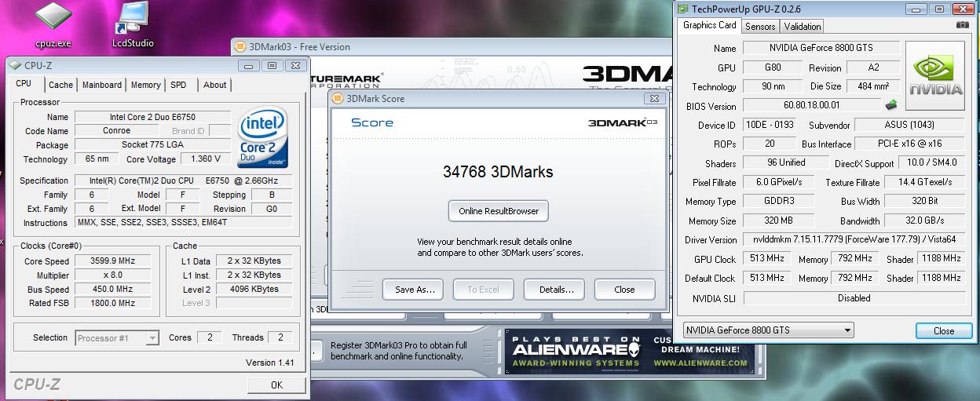
Task: Click the 3DMark Score dialog title icon
Action: [338, 99]
